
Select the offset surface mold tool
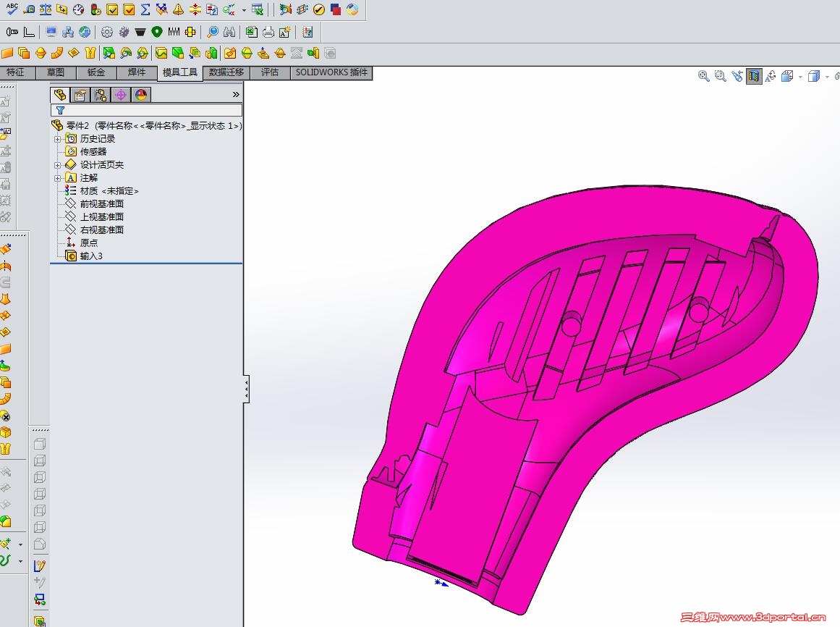(x=24, y=53)
